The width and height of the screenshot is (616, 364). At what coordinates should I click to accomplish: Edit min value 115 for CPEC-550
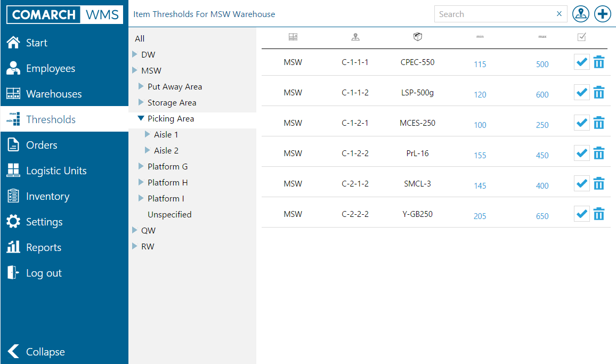pyautogui.click(x=480, y=64)
